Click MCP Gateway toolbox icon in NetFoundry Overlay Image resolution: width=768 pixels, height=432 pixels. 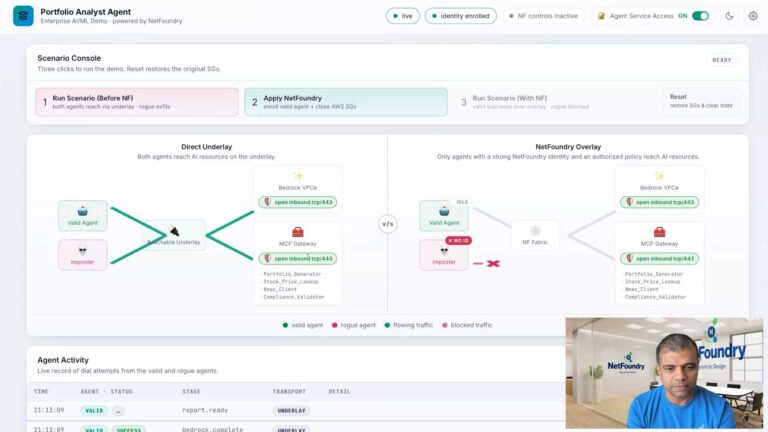tap(659, 232)
